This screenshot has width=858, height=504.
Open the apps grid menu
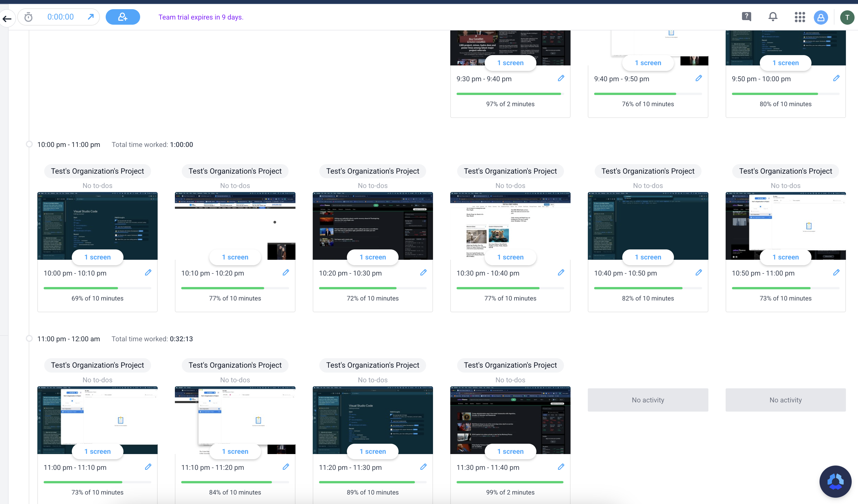(800, 17)
